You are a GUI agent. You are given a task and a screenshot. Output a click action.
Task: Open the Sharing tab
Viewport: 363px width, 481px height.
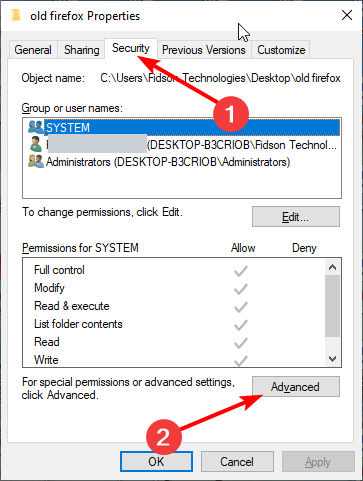coord(82,50)
